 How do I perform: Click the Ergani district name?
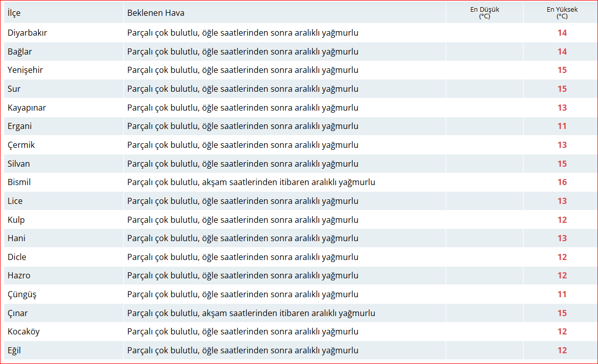point(20,126)
